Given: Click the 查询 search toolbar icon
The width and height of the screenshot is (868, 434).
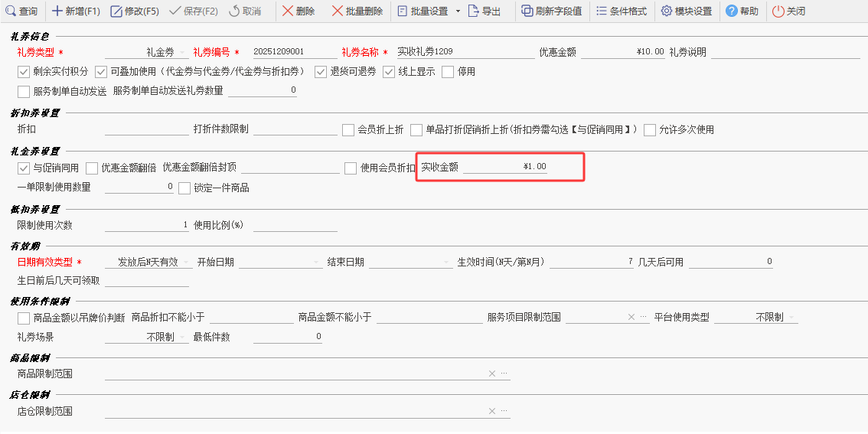Looking at the screenshot, I should pos(11,11).
